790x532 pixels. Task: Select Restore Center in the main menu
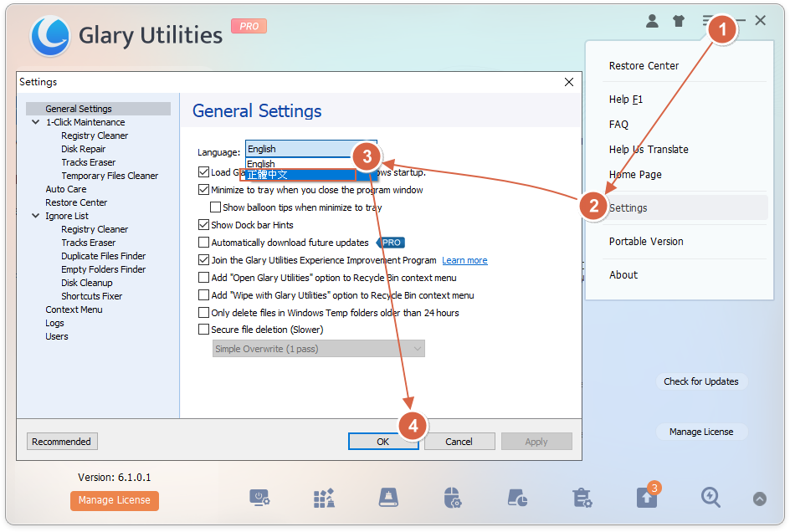point(644,66)
